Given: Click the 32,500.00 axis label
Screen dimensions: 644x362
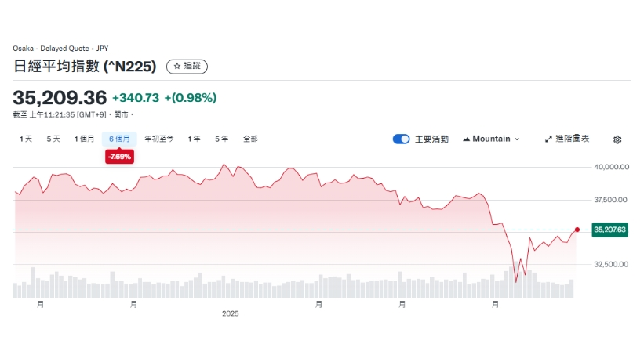Looking at the screenshot, I should pyautogui.click(x=611, y=264).
